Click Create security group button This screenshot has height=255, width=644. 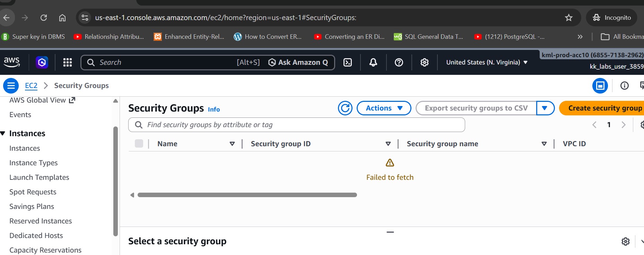[602, 108]
